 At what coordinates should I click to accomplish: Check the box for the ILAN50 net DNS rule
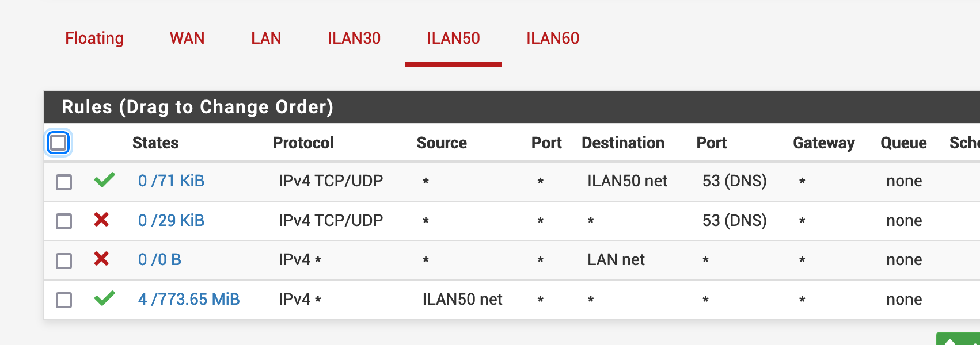pyautogui.click(x=64, y=182)
